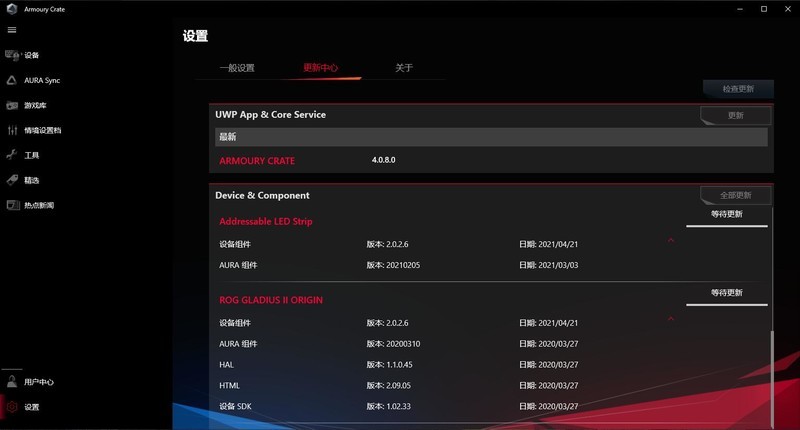Minimize the Armoury Crate window
Viewport: 800px width, 430px height.
740,9
